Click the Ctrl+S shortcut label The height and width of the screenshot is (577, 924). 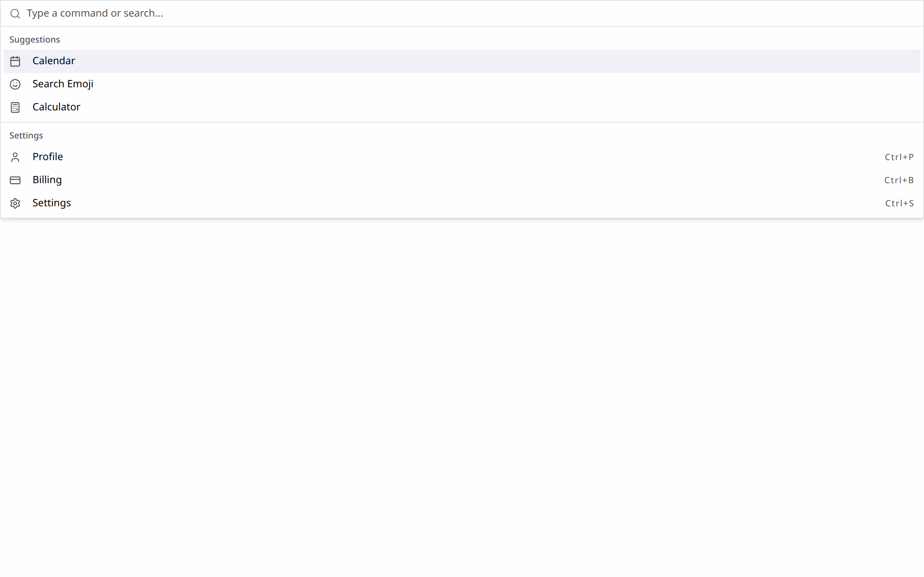(899, 203)
